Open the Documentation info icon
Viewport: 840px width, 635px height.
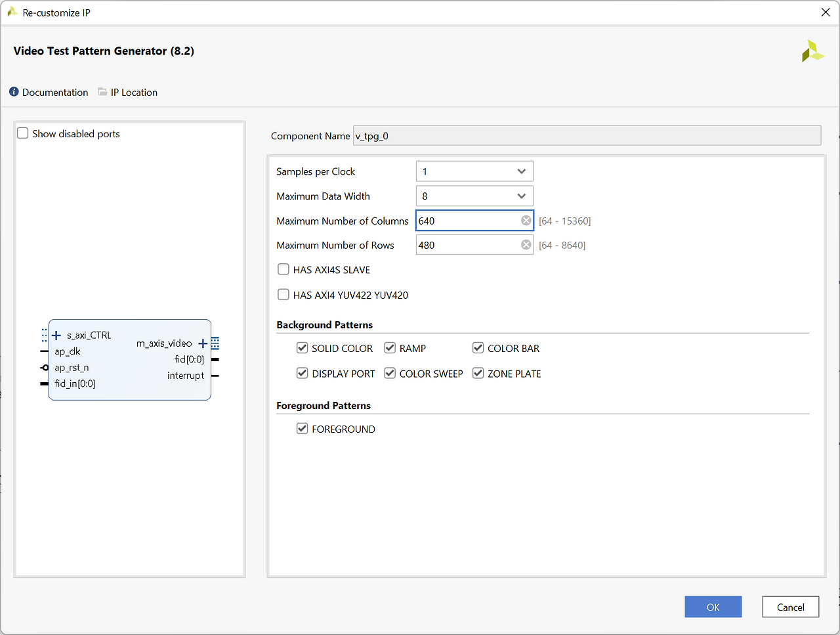[x=14, y=92]
